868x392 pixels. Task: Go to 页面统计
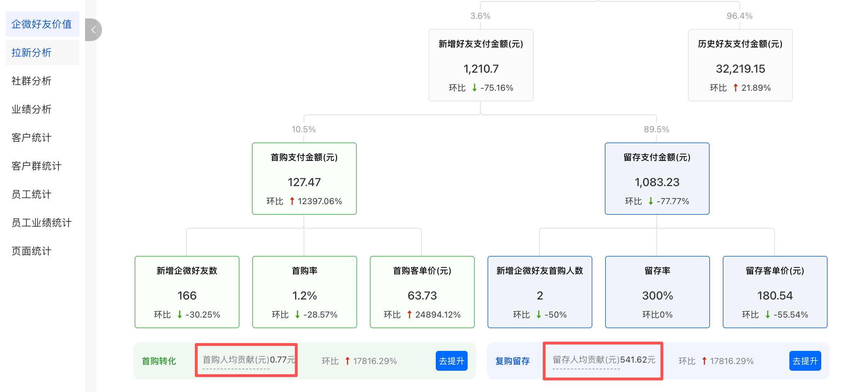32,251
